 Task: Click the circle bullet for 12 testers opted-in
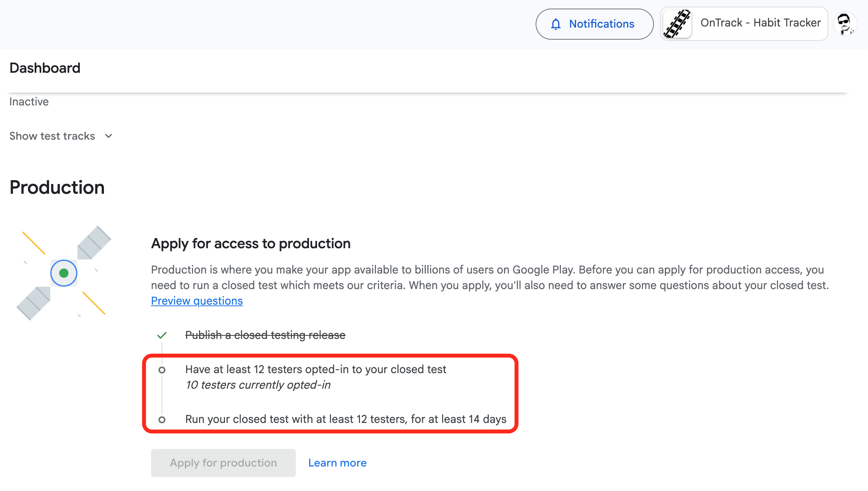162,370
